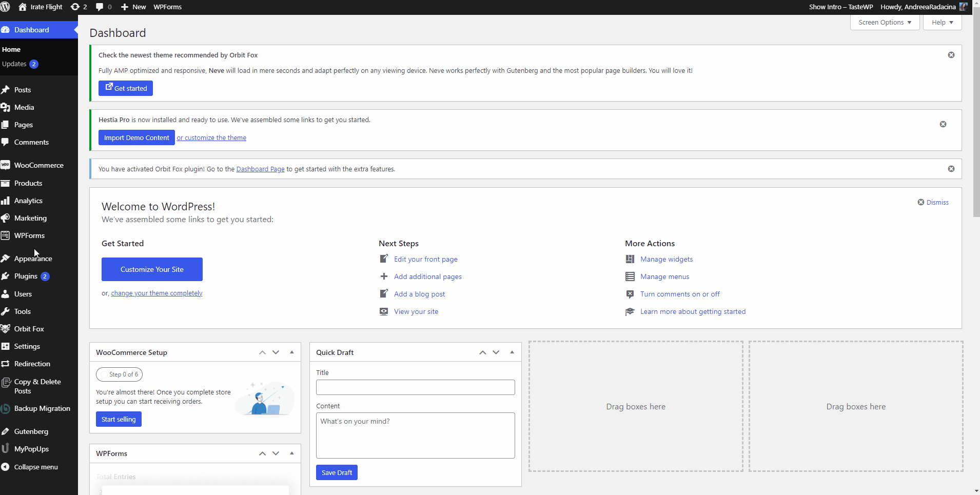
Task: Dismiss the Hestia Pro installed notice
Action: [x=943, y=124]
